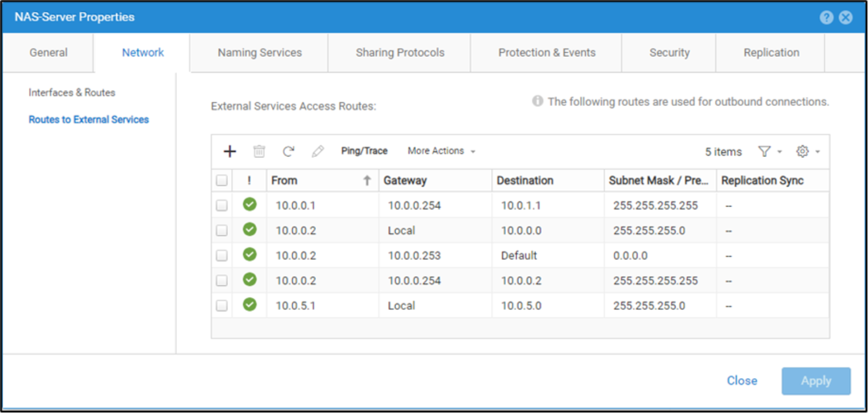Select checkbox for row with destination 10.0.0.0
This screenshot has width=868, height=413.
[x=222, y=230]
